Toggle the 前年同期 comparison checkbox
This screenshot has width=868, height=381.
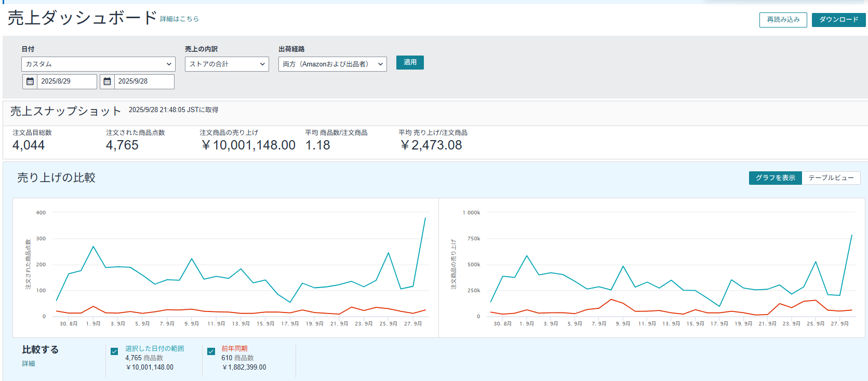coord(211,351)
